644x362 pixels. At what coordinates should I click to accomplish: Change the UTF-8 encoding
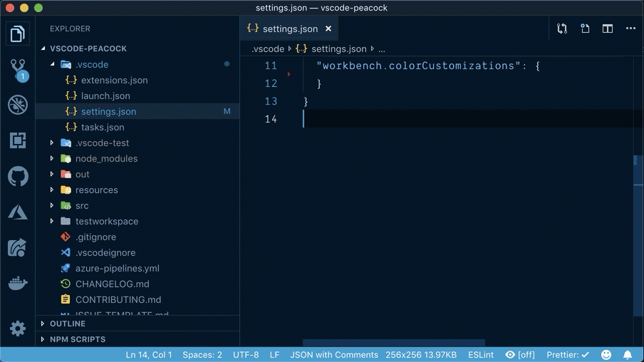tap(246, 355)
